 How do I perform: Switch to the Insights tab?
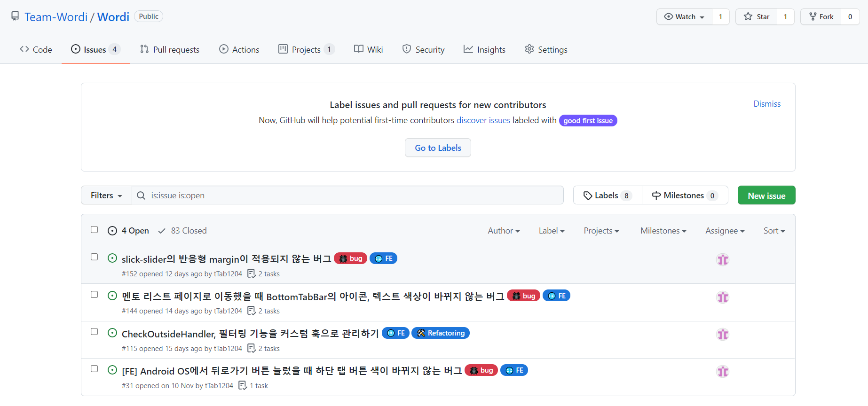(x=484, y=49)
